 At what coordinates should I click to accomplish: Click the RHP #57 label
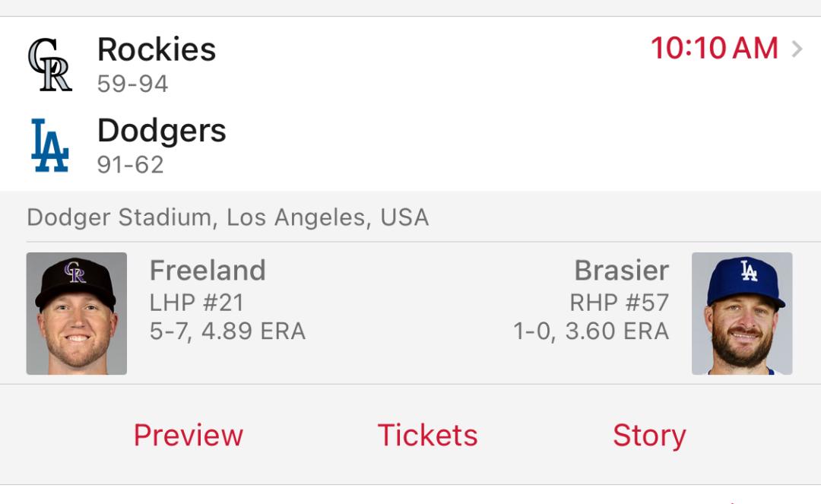coord(620,303)
